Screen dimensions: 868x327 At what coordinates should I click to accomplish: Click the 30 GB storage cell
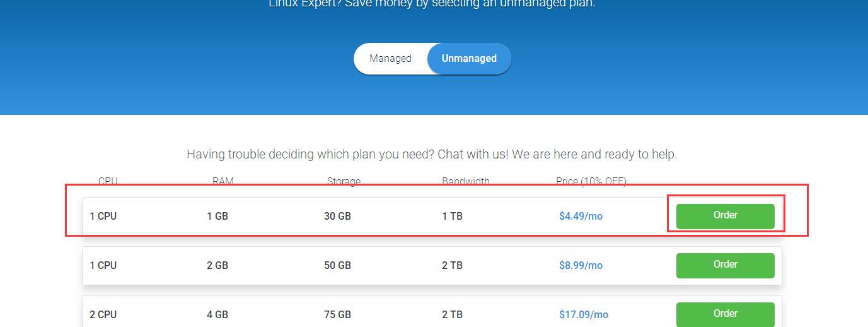coord(337,217)
